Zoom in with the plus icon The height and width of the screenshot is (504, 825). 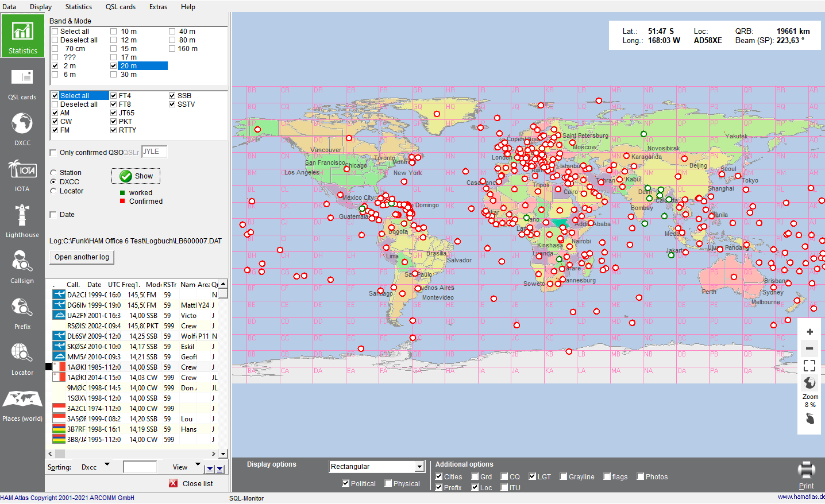click(x=809, y=332)
